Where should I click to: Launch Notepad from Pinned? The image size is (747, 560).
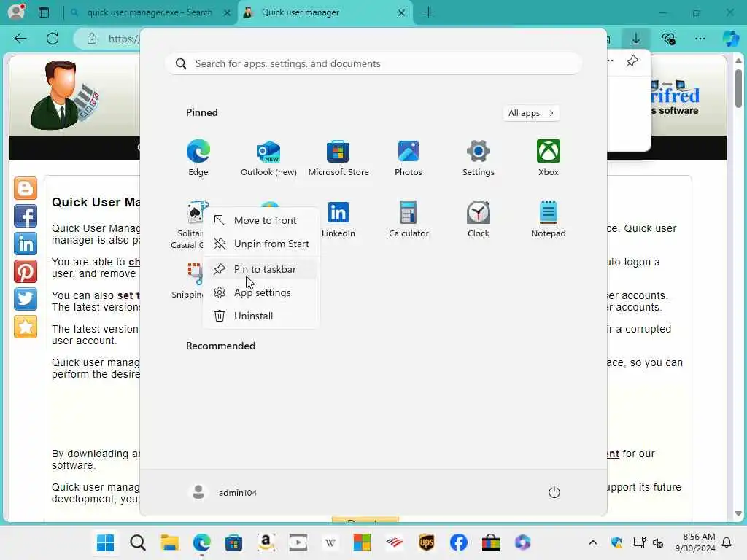pos(549,219)
